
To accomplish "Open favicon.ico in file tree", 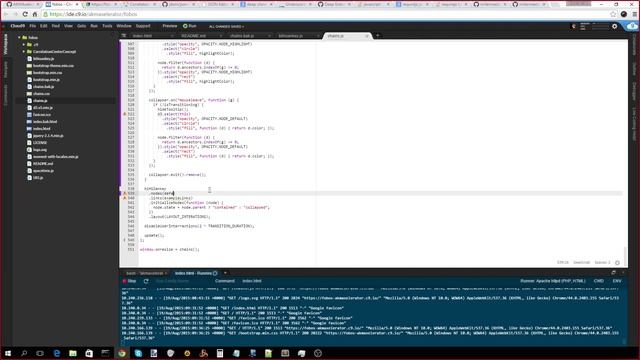I will (42, 115).
